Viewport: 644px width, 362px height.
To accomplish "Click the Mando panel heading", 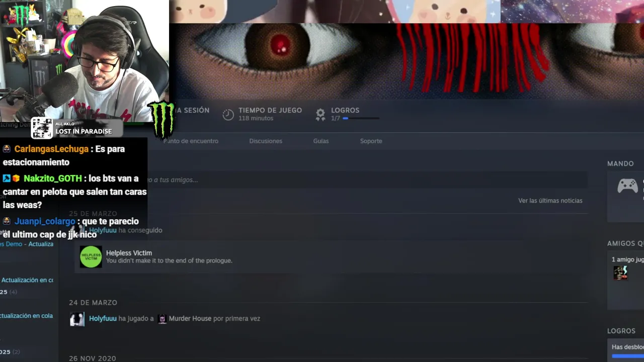I will click(620, 164).
